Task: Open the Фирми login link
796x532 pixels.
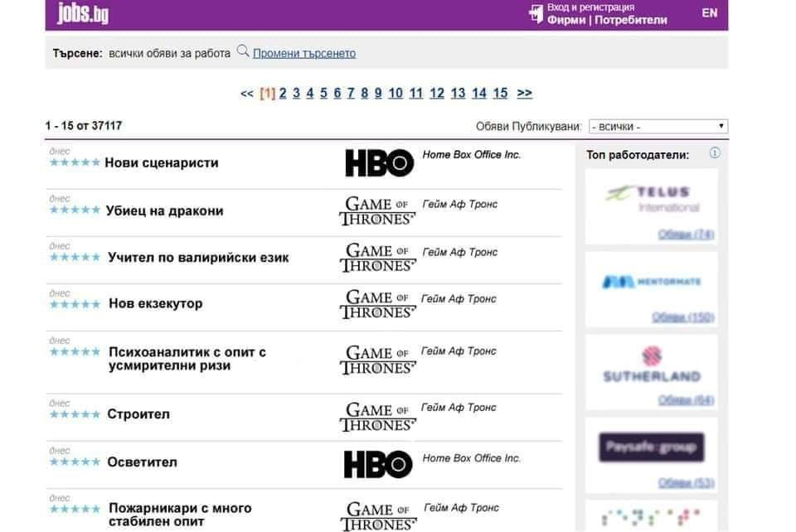Action: tap(566, 20)
